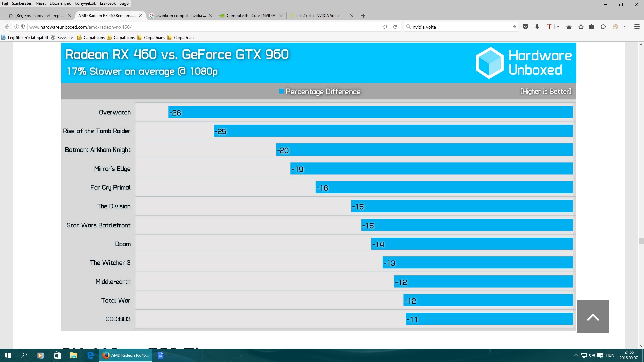Image resolution: width=644 pixels, height=362 pixels.
Task: Launch Microsoft Edge from taskbar
Action: (x=90, y=355)
